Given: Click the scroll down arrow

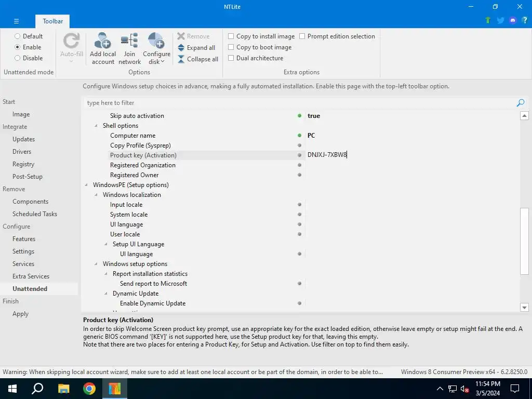Looking at the screenshot, I should click(x=524, y=308).
